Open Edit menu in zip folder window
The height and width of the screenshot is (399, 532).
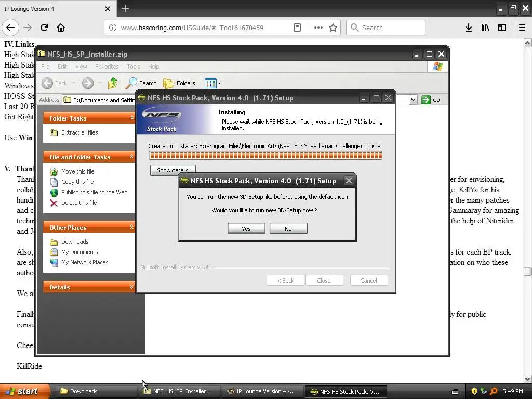pyautogui.click(x=62, y=66)
